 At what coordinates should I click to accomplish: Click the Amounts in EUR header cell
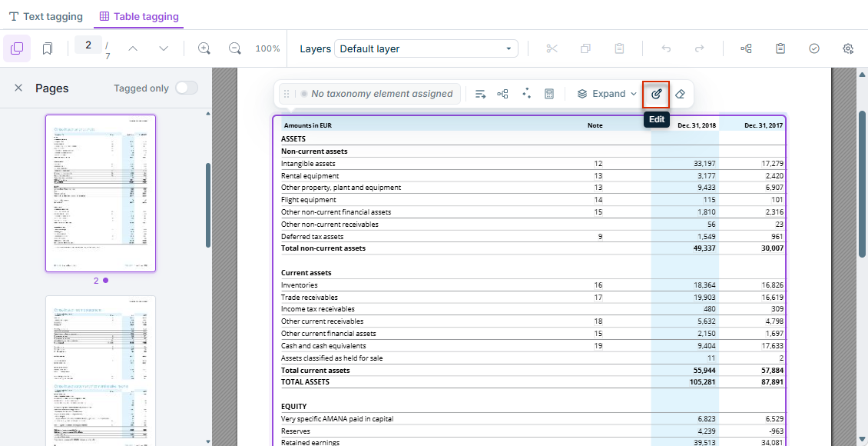tap(307, 125)
